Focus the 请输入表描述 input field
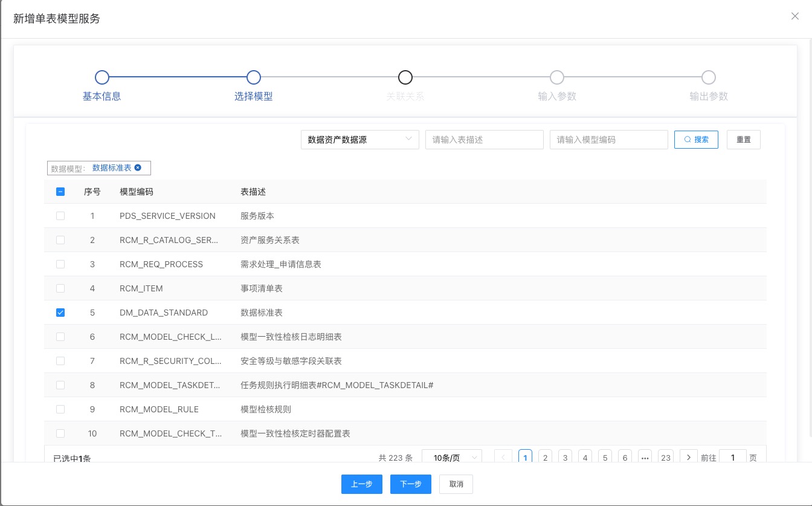 point(485,140)
